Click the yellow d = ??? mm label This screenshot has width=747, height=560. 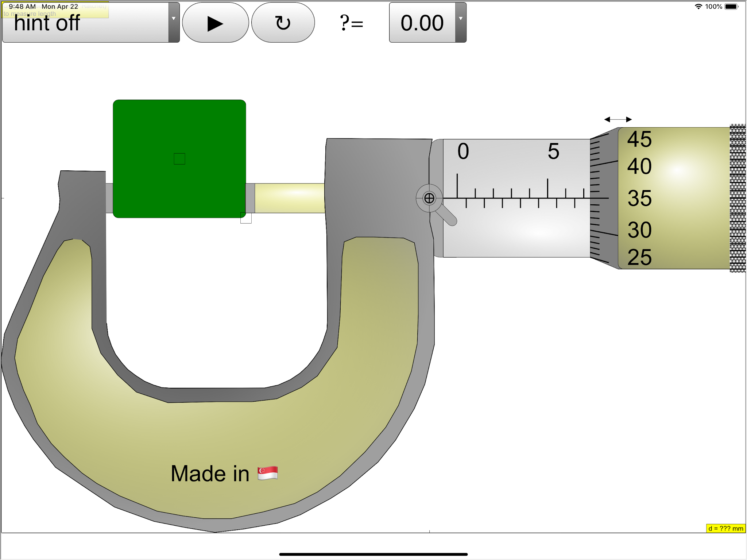click(725, 528)
